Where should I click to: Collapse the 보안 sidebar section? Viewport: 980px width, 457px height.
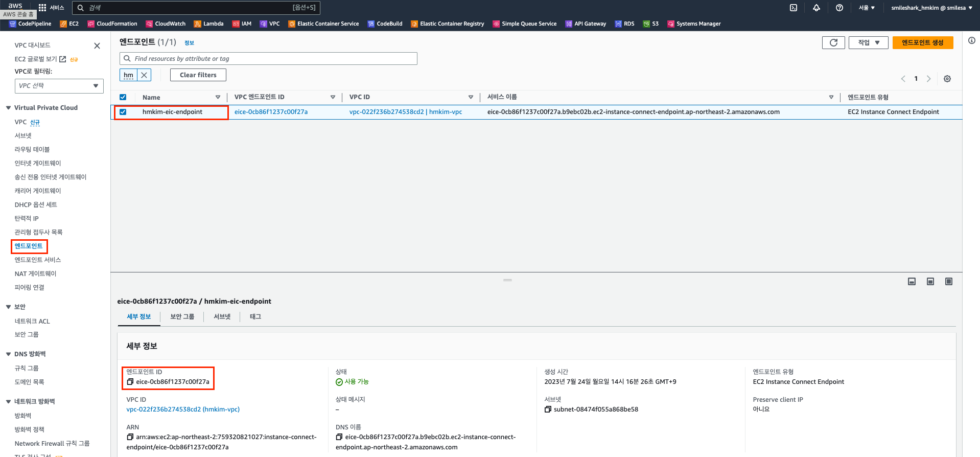8,307
